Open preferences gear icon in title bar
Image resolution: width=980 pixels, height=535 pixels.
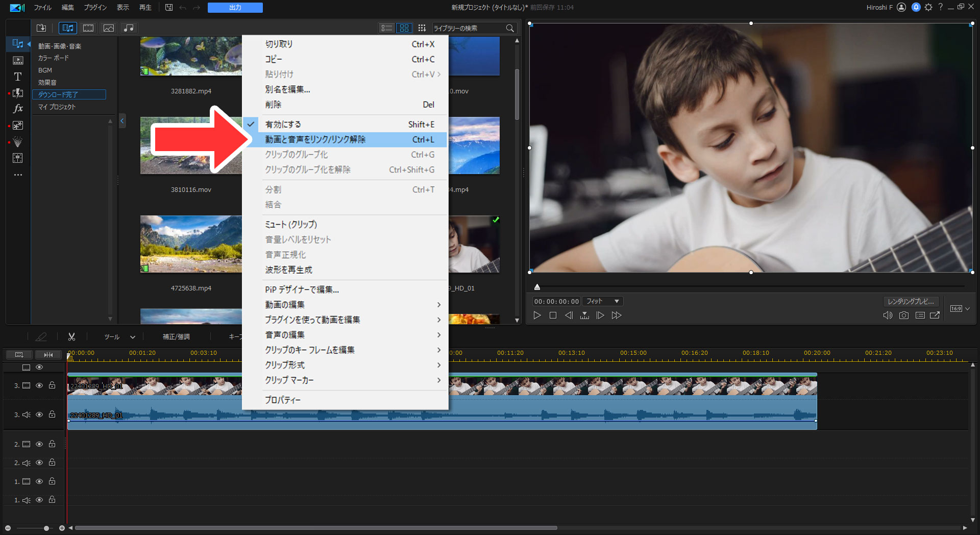928,7
